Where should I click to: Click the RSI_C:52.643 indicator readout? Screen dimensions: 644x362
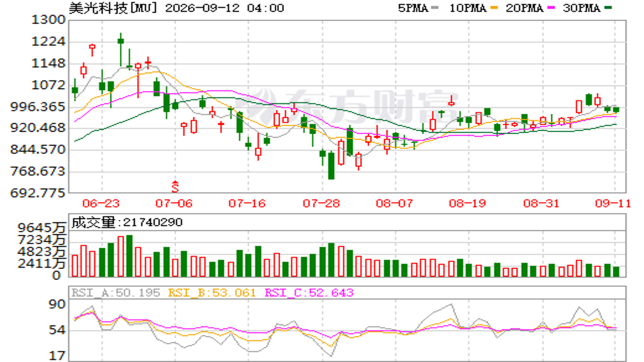pyautogui.click(x=309, y=293)
